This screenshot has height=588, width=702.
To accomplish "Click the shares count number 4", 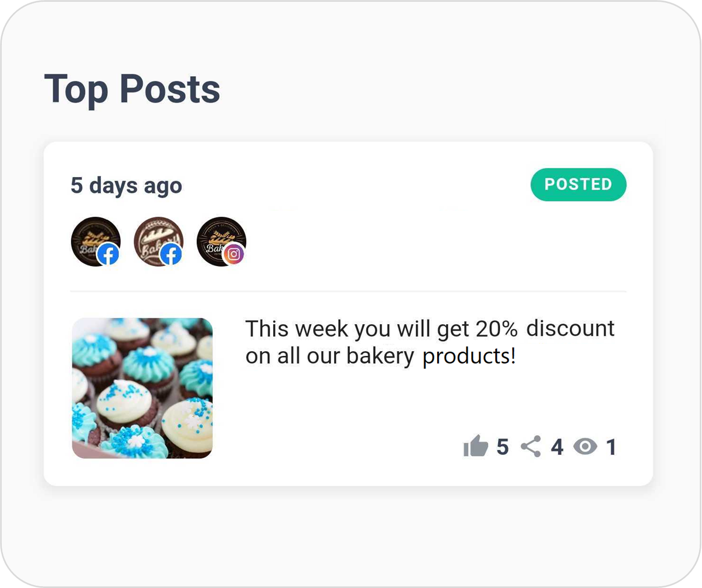I will tap(557, 447).
